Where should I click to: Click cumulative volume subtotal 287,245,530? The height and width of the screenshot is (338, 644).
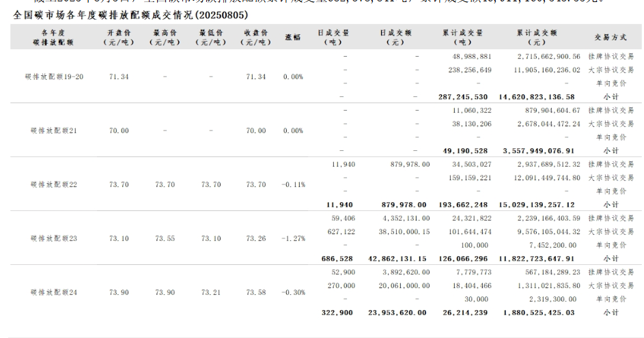pos(463,97)
